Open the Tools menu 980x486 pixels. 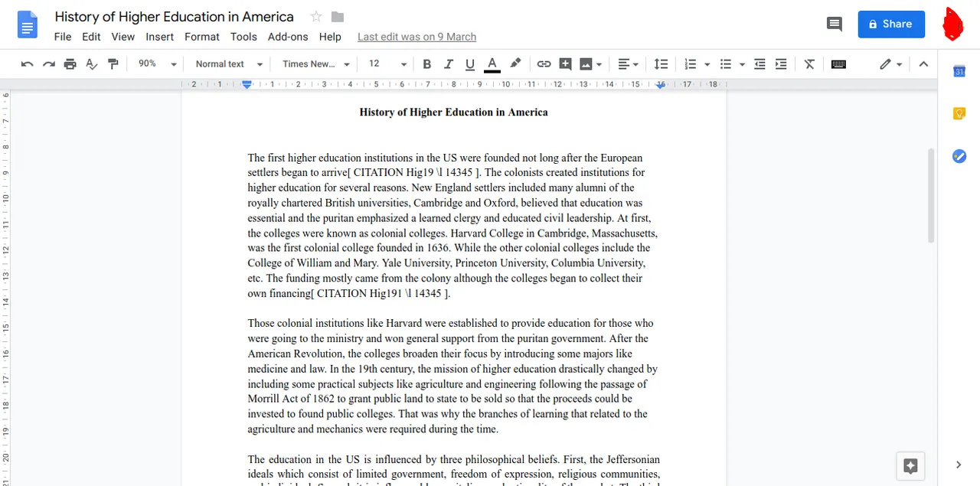click(243, 37)
